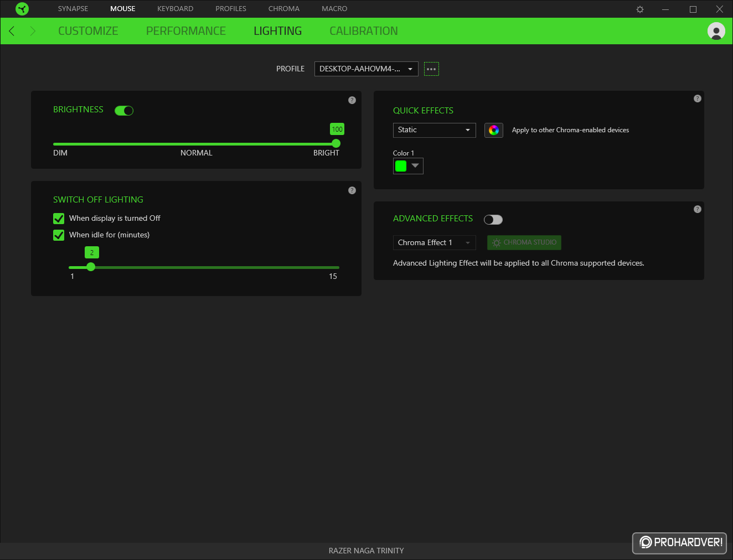
Task: Click the Quick Effects help icon
Action: [698, 98]
